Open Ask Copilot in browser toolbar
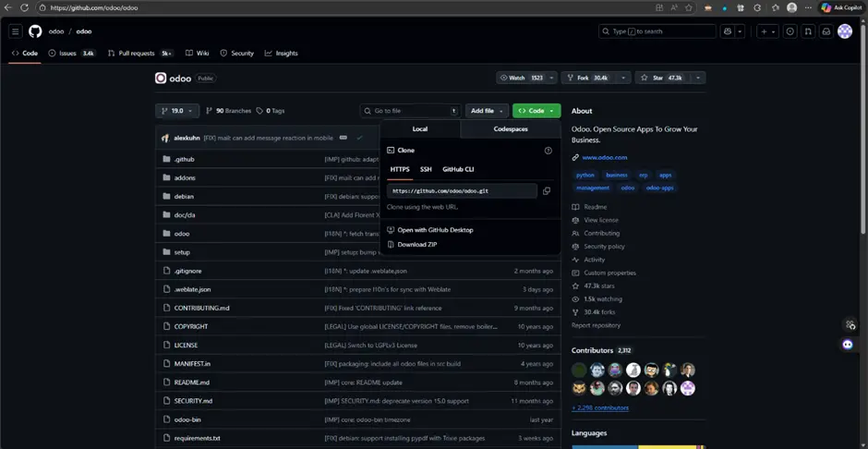Screen dimensions: 868x449 point(841,7)
